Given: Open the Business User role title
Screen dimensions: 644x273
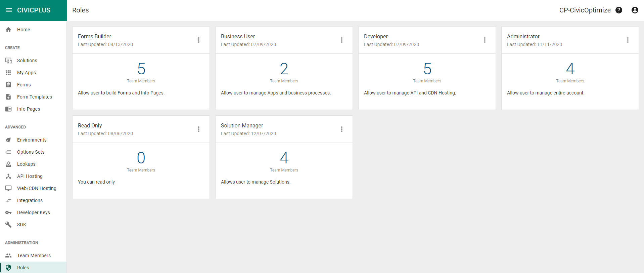Looking at the screenshot, I should (x=238, y=36).
